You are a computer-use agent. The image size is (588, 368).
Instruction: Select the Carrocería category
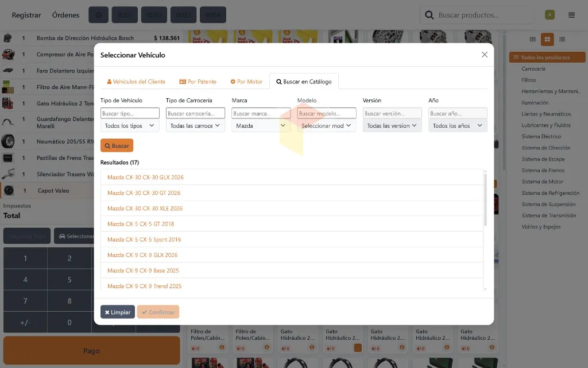[533, 69]
